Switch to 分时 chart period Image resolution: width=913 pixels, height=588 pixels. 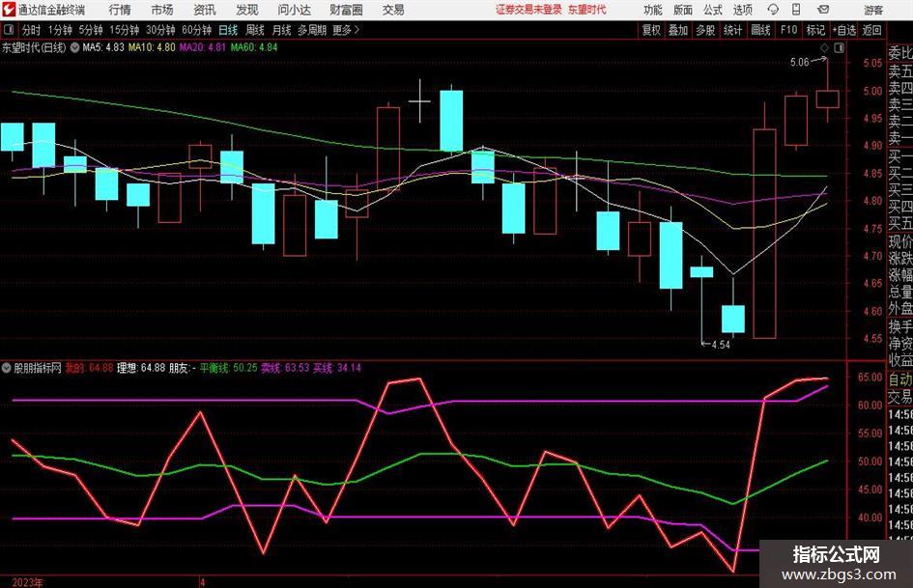(x=31, y=30)
